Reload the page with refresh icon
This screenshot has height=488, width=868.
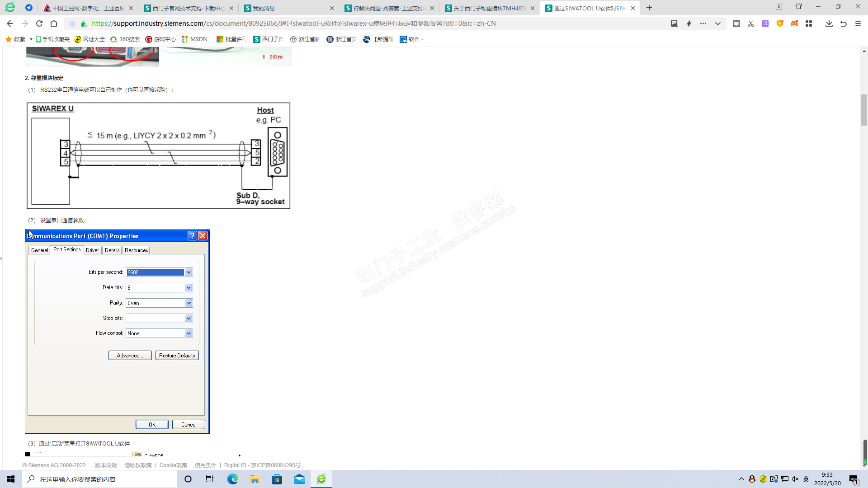pos(39,23)
